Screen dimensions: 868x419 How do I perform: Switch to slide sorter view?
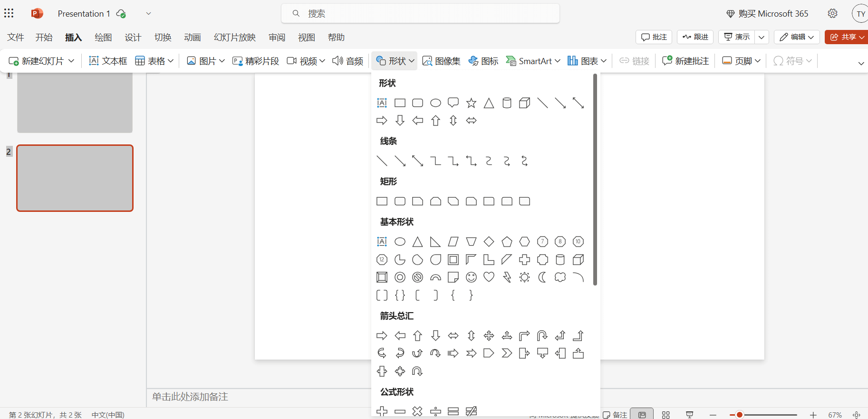tap(665, 415)
